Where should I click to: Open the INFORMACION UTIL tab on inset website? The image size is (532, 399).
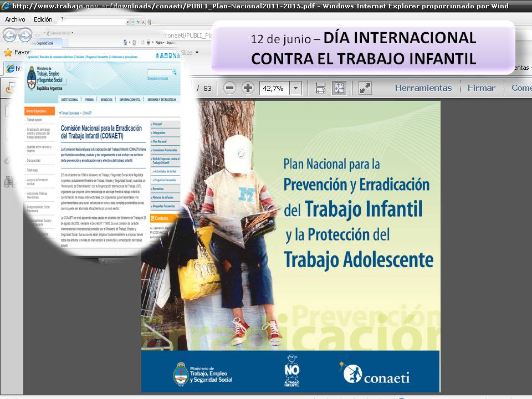point(130,99)
